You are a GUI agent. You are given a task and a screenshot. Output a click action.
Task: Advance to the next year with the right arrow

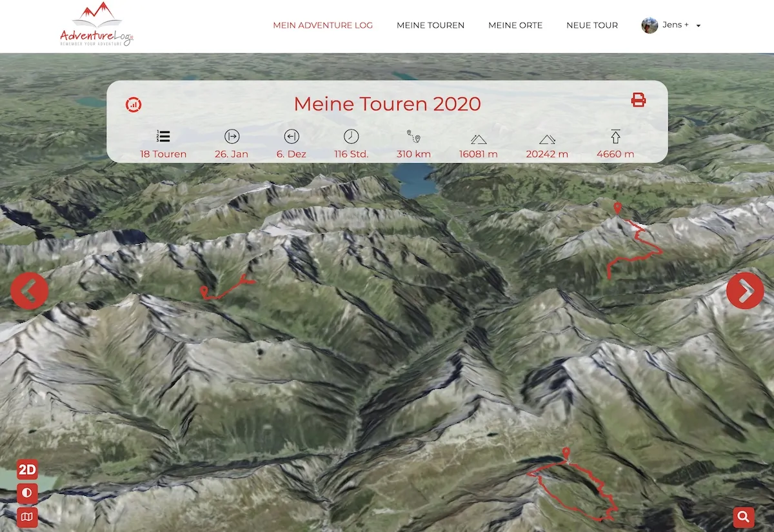click(745, 291)
